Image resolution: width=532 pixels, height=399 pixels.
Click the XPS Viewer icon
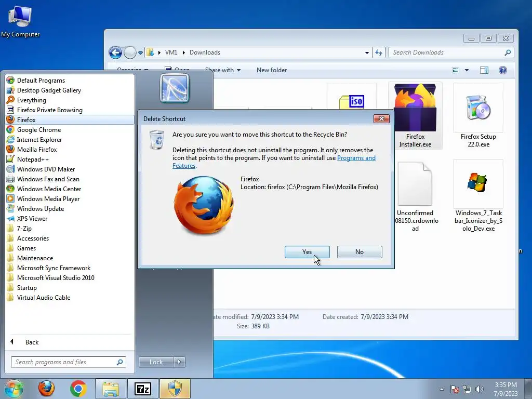pyautogui.click(x=10, y=219)
